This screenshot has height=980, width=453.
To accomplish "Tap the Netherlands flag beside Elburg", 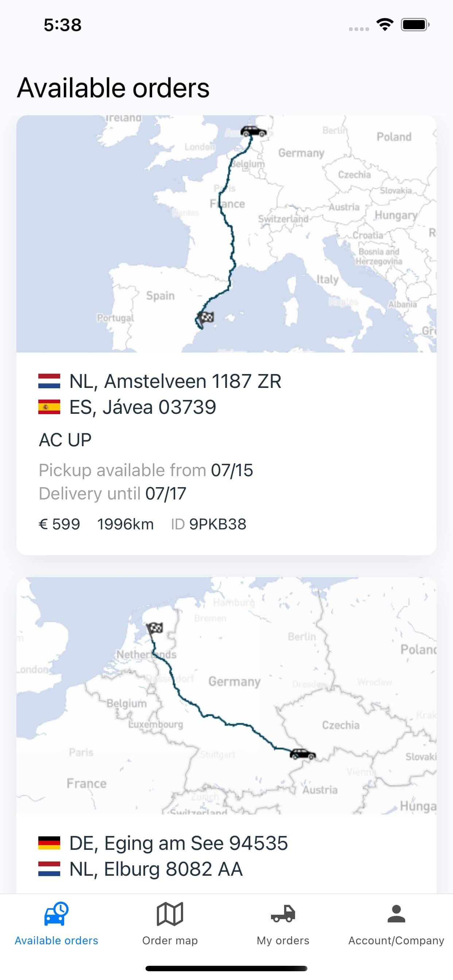I will [x=49, y=869].
